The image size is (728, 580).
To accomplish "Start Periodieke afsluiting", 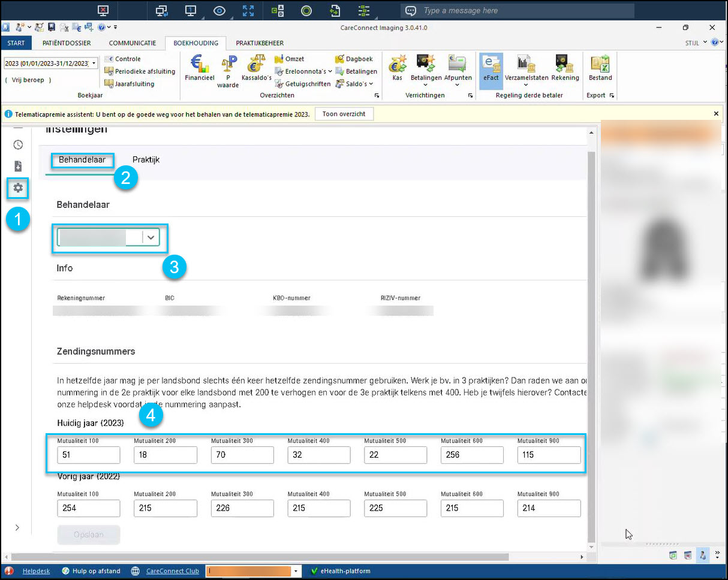I will click(x=140, y=71).
